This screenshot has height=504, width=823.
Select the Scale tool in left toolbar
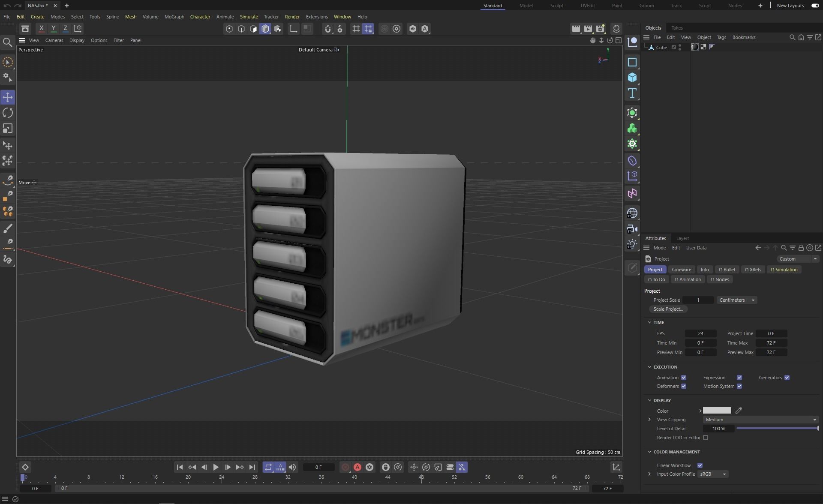pyautogui.click(x=8, y=129)
